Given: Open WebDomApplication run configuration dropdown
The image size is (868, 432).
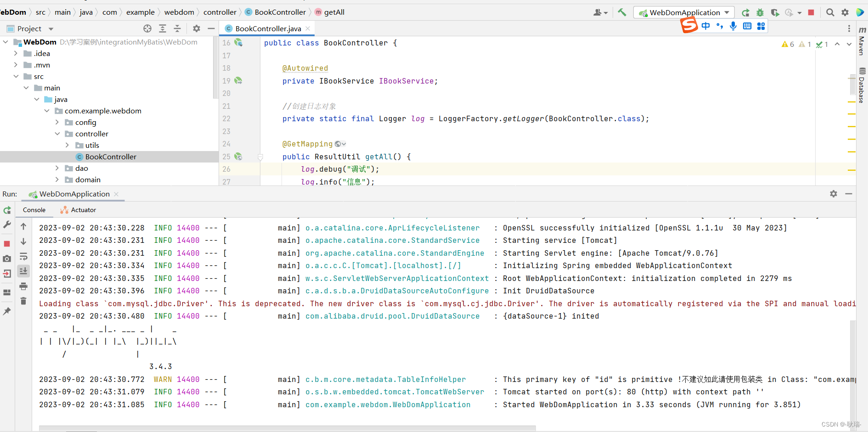Looking at the screenshot, I should click(x=684, y=12).
